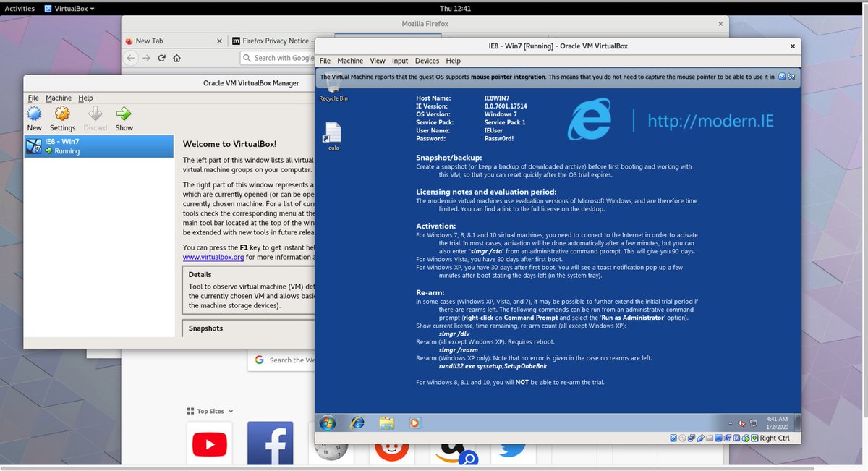Image resolution: width=868 pixels, height=471 pixels.
Task: Switch to Firefox Privacy Notice tab
Action: tap(275, 41)
